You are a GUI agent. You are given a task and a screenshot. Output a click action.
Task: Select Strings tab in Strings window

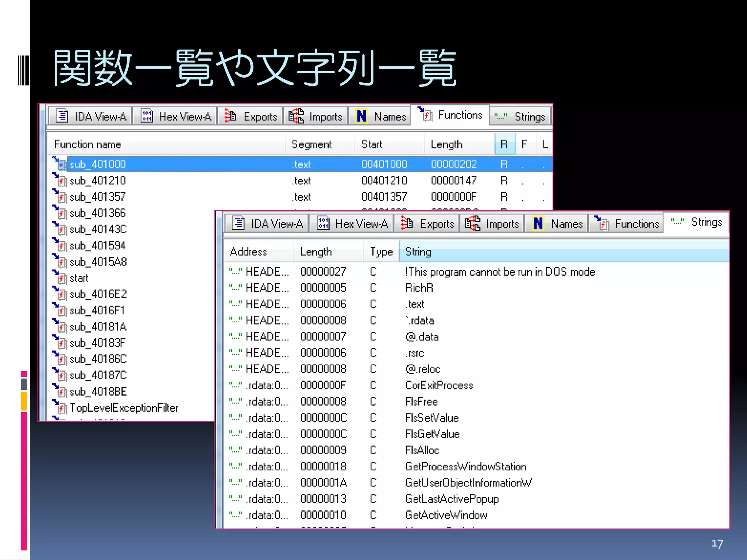coord(696,222)
